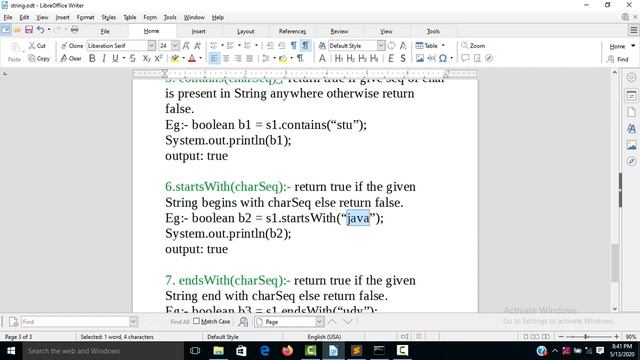Toggle Underline formatting
The image size is (640, 360).
116,58
